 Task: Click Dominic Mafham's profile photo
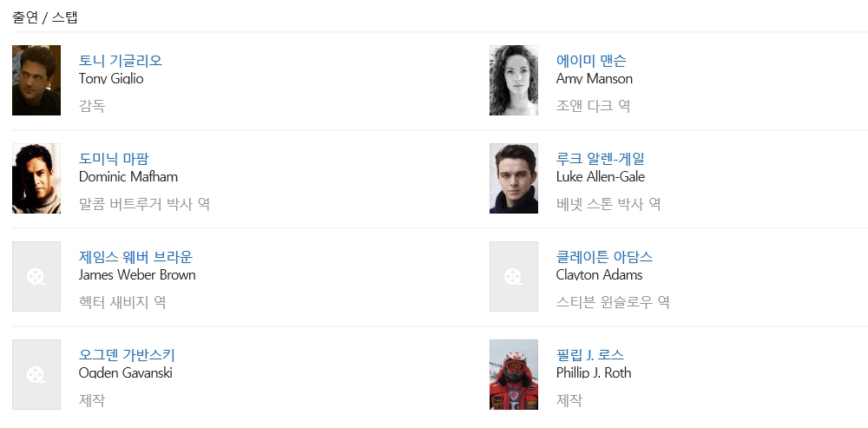[36, 179]
